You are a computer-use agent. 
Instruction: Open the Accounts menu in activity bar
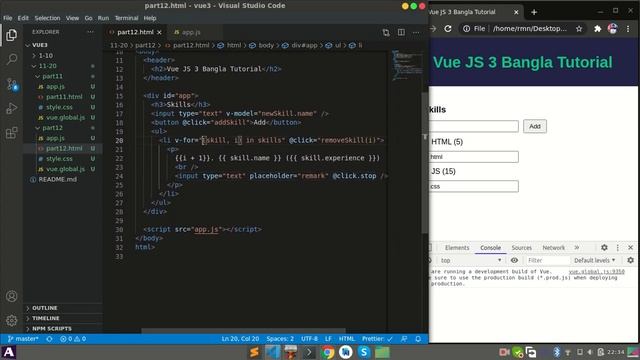point(11,296)
